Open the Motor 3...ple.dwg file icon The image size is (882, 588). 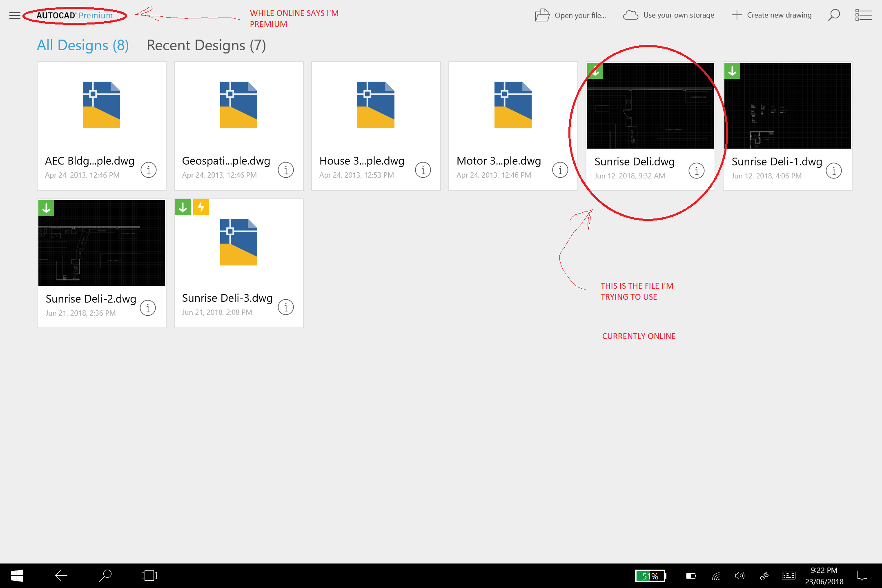(x=513, y=105)
